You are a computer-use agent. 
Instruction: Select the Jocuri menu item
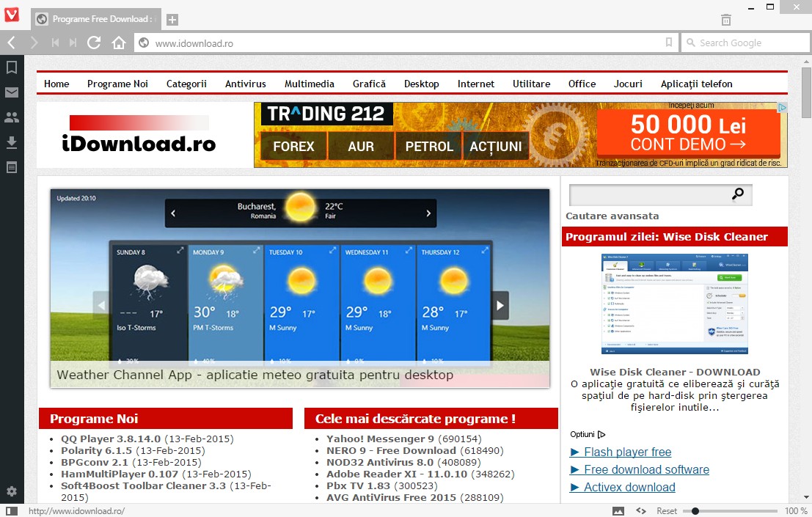point(628,84)
